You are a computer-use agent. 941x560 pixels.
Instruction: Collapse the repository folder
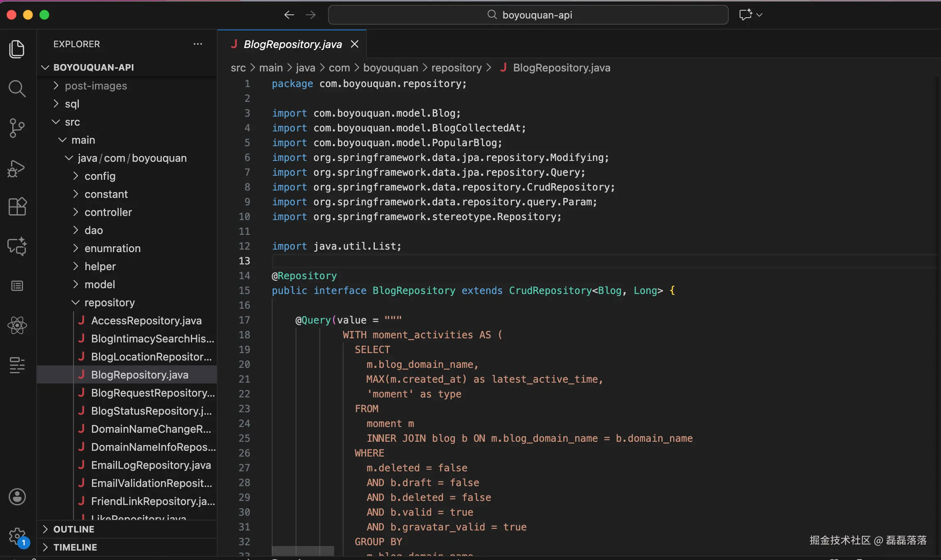pyautogui.click(x=109, y=303)
